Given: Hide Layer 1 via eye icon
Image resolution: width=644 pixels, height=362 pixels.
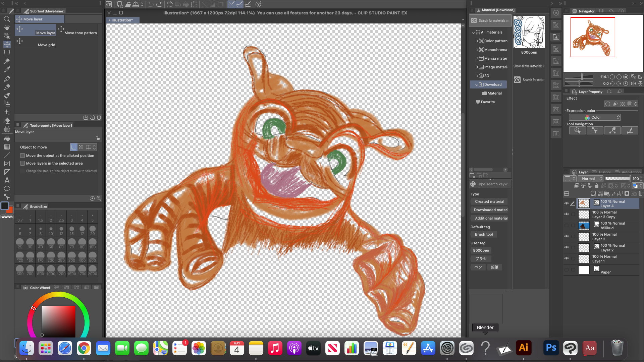Looking at the screenshot, I should tap(567, 259).
